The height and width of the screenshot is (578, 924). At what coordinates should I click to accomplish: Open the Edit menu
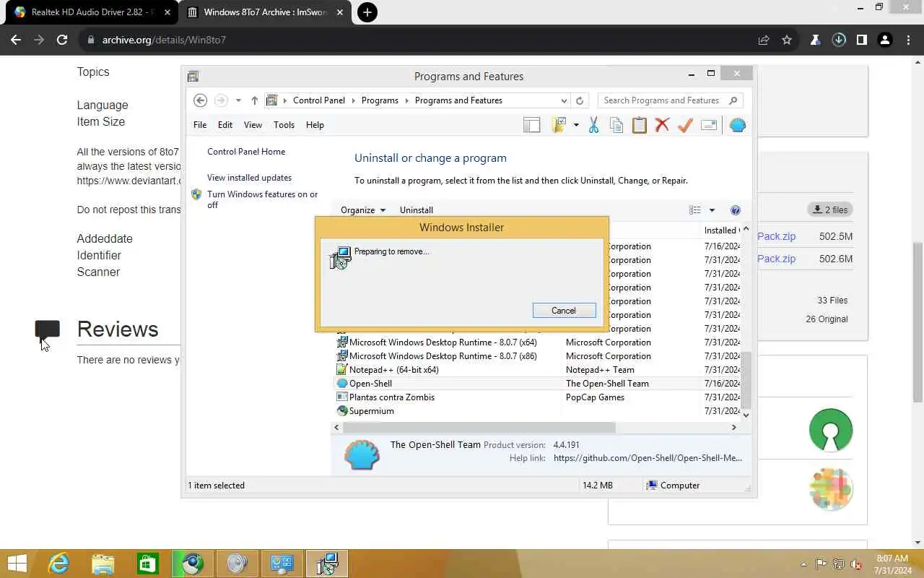point(225,125)
